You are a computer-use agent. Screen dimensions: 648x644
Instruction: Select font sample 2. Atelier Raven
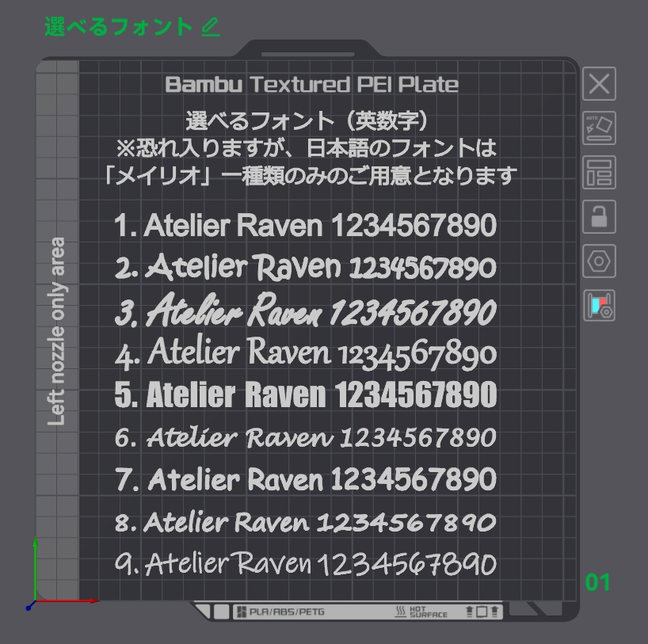(306, 267)
